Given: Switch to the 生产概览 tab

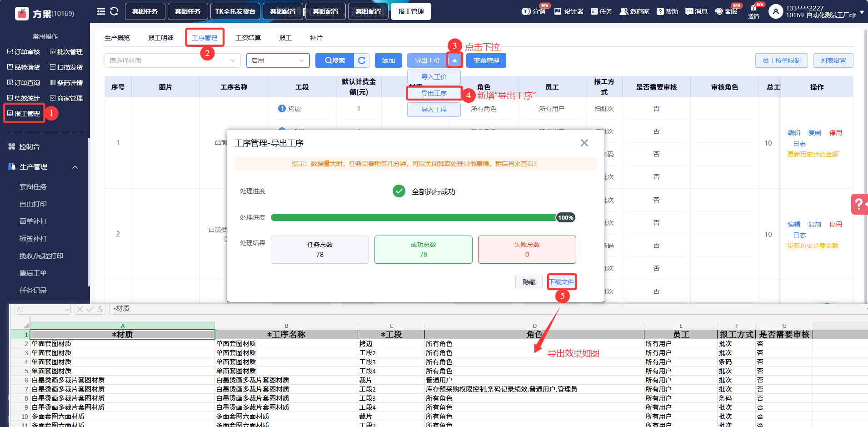Looking at the screenshot, I should pos(117,38).
